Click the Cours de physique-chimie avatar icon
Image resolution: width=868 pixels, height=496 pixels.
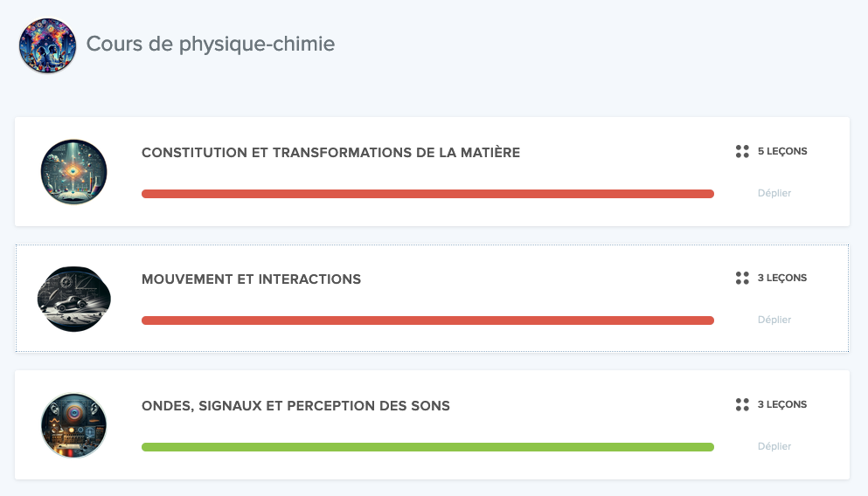pyautogui.click(x=47, y=45)
